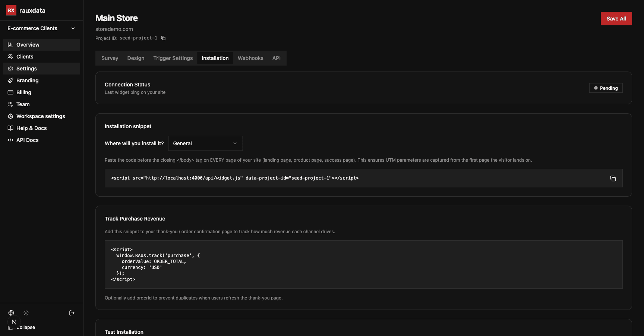Switch to the Survey tab
Viewport: 644px width, 336px height.
point(110,58)
